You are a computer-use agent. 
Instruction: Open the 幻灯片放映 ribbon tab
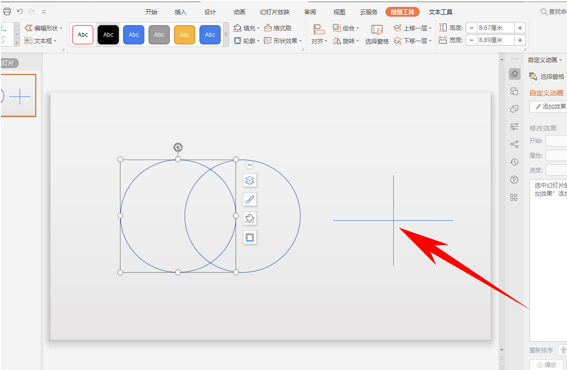tap(274, 12)
